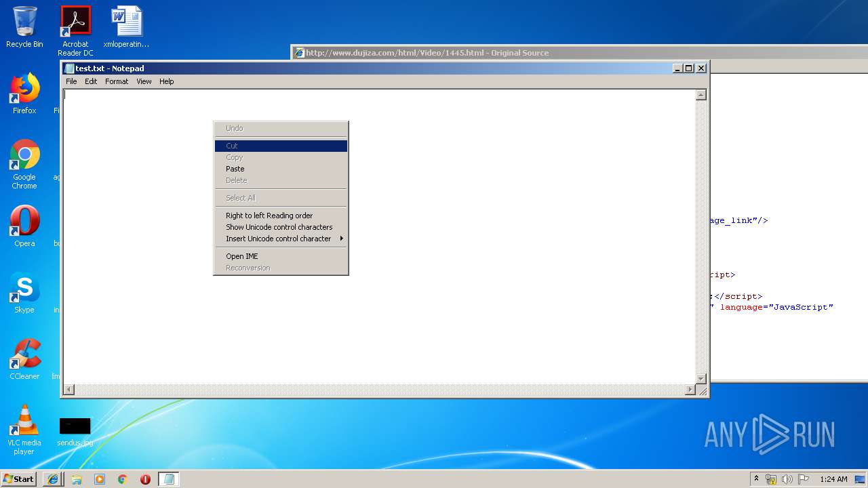Choose Paste from the context menu

[x=281, y=169]
